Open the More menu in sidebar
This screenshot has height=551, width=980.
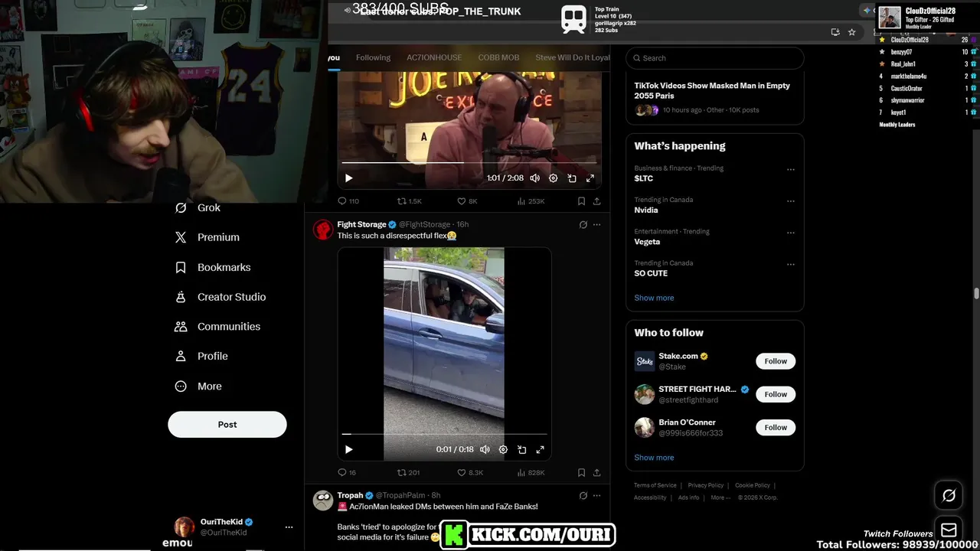tap(198, 386)
